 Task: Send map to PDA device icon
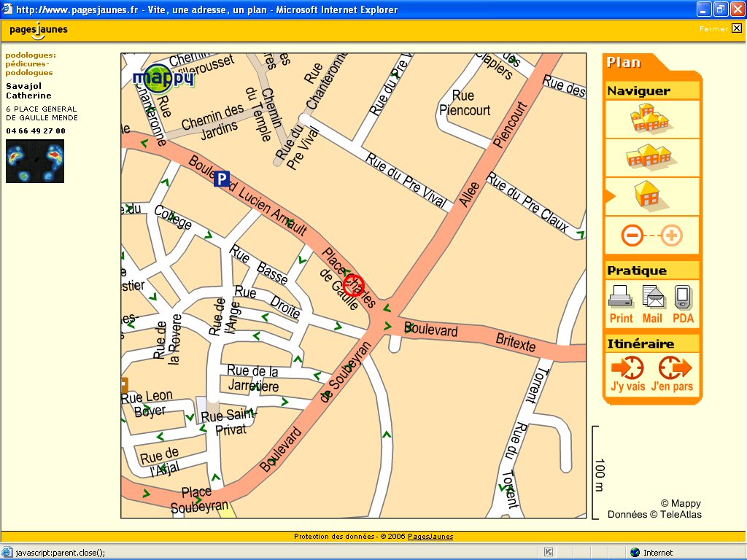pos(683,297)
